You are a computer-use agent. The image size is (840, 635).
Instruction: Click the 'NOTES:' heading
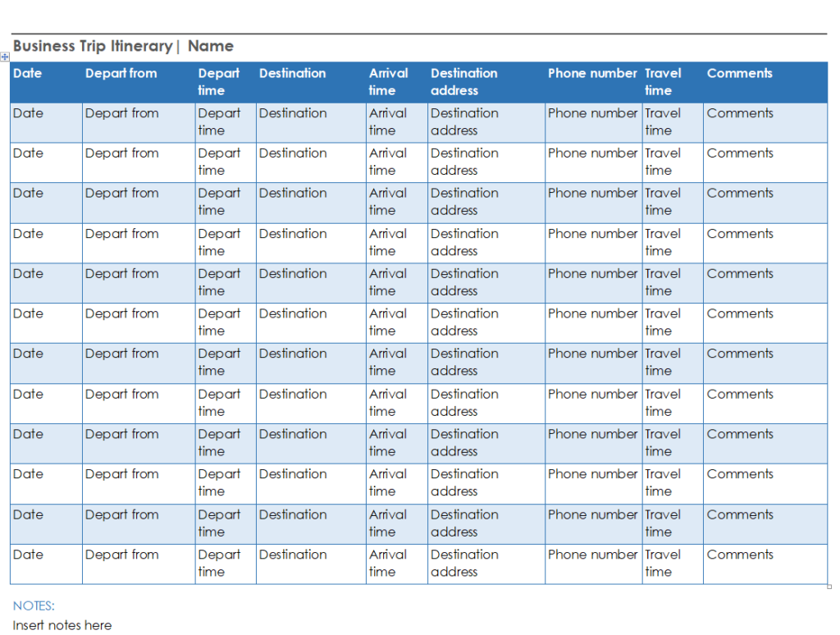(x=34, y=606)
